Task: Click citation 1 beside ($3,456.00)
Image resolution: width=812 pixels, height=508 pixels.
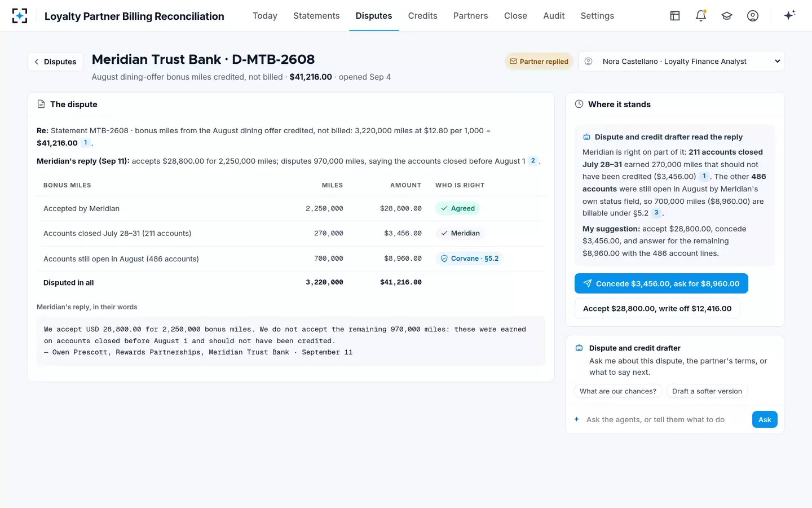Action: (x=704, y=176)
